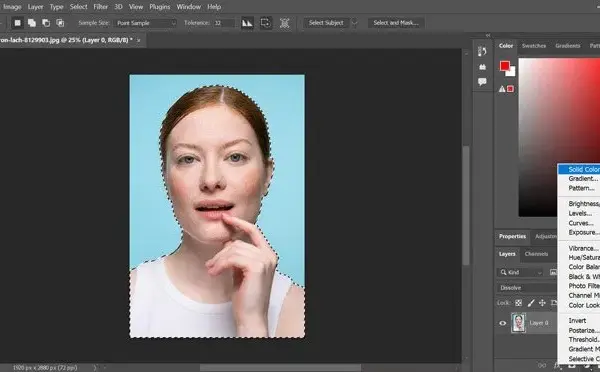Toggle Lock transparent pixels icon

[x=518, y=303]
